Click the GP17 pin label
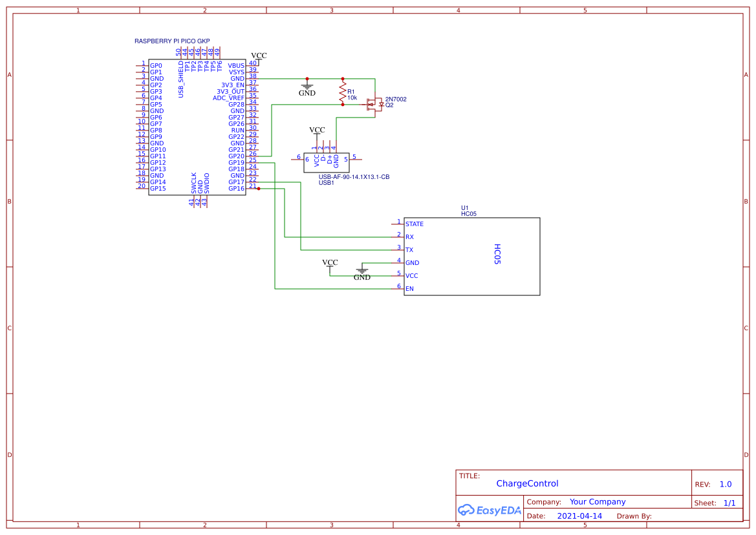The image size is (756, 535). click(x=236, y=182)
